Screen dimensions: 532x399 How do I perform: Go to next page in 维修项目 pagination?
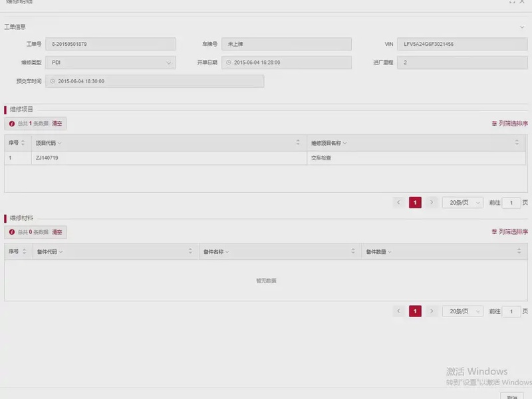click(432, 202)
